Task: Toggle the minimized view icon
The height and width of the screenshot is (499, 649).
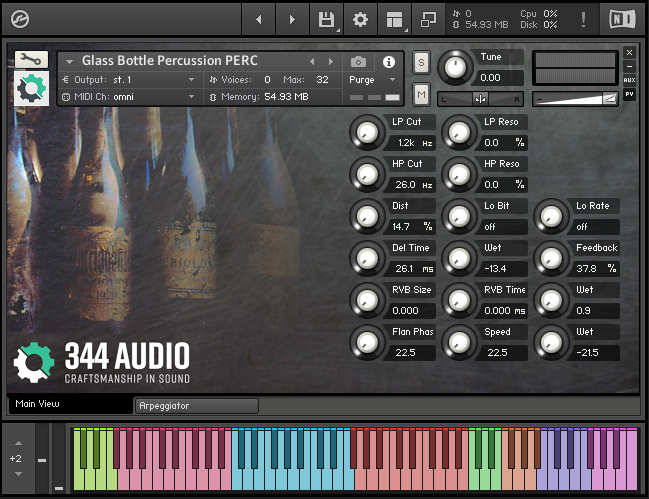Action: tap(428, 19)
